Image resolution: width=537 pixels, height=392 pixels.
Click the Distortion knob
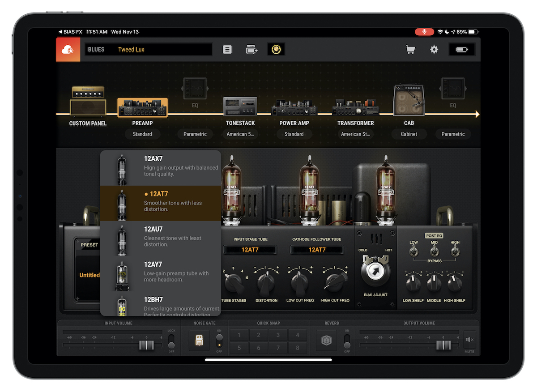click(x=266, y=282)
